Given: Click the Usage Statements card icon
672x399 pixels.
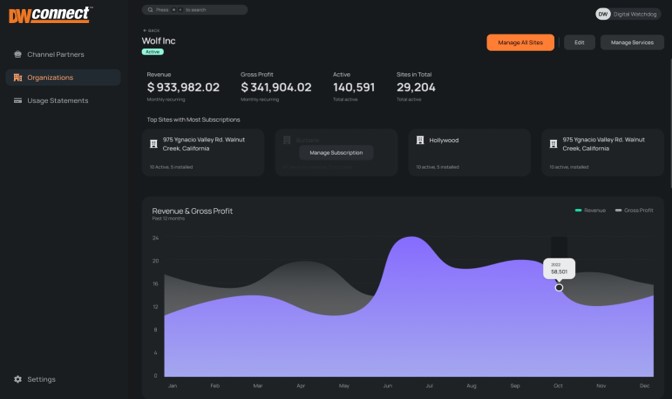Looking at the screenshot, I should click(18, 100).
